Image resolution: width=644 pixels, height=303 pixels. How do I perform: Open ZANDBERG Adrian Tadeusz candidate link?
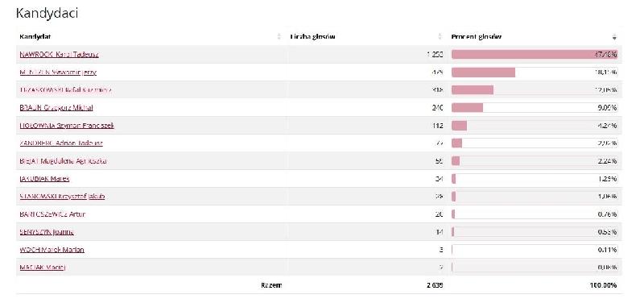pos(61,143)
